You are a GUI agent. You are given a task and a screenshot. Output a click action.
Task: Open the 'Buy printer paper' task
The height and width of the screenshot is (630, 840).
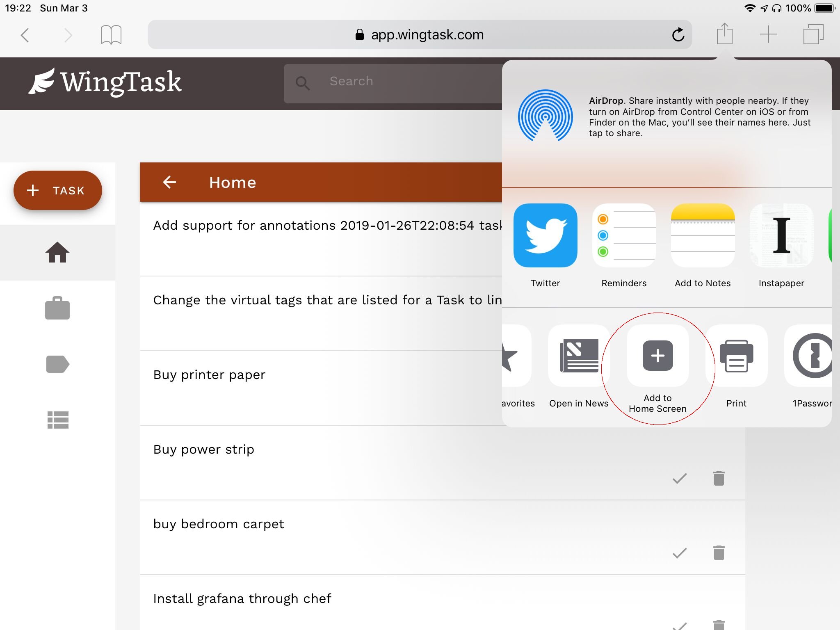(x=321, y=388)
